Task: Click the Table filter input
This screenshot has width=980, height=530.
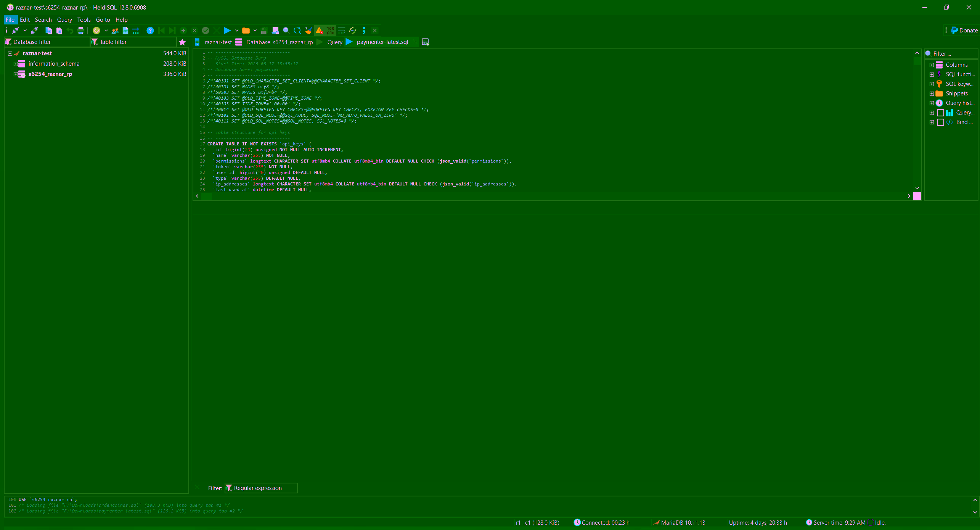Action: point(133,42)
